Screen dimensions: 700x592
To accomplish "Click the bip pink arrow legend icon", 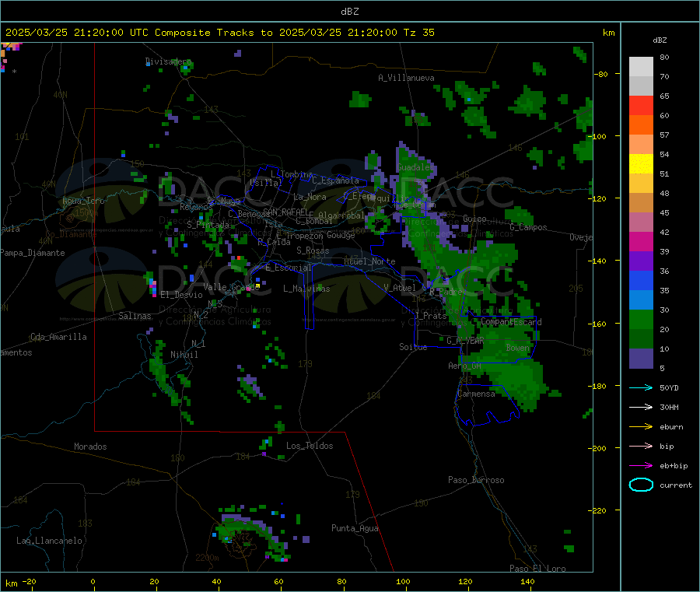I will click(x=641, y=446).
